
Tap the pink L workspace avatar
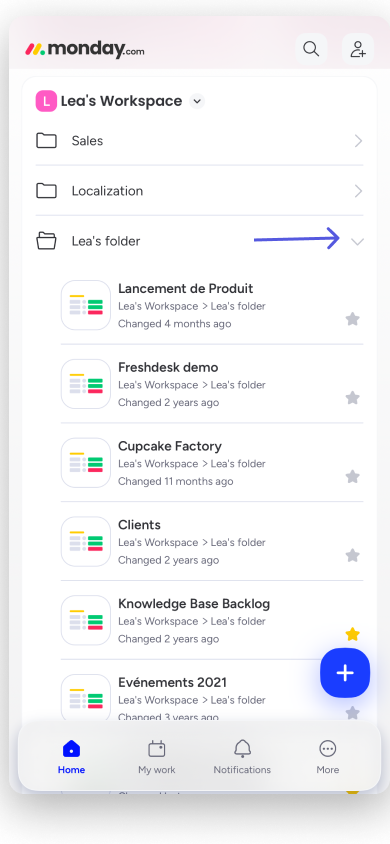point(46,101)
